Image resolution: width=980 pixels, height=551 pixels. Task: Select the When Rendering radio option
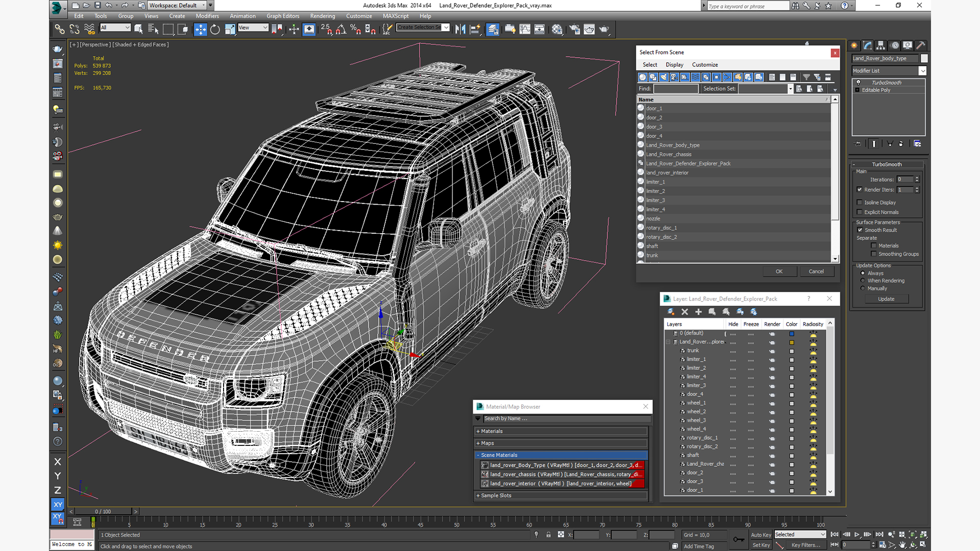click(x=863, y=281)
